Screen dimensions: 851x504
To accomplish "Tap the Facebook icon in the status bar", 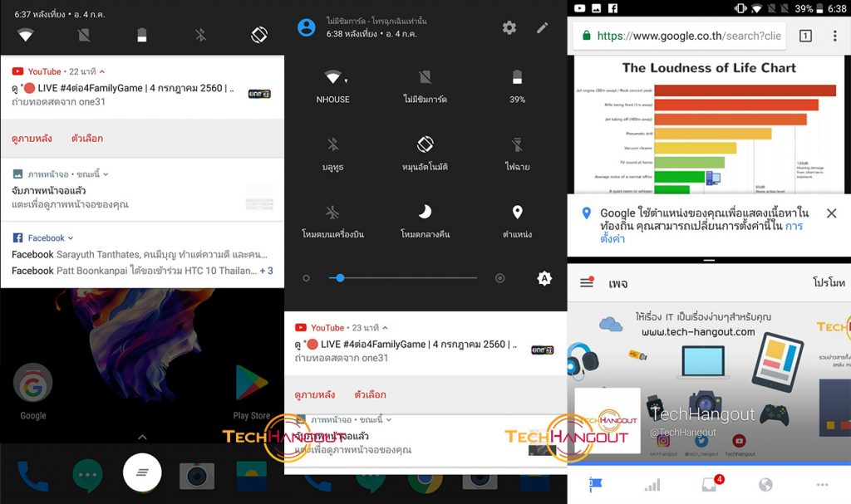I will coord(612,8).
